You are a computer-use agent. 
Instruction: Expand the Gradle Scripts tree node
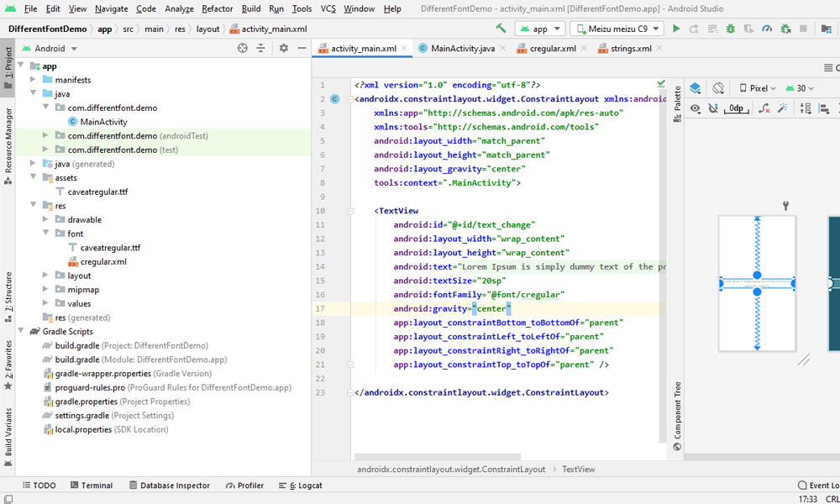pos(20,331)
